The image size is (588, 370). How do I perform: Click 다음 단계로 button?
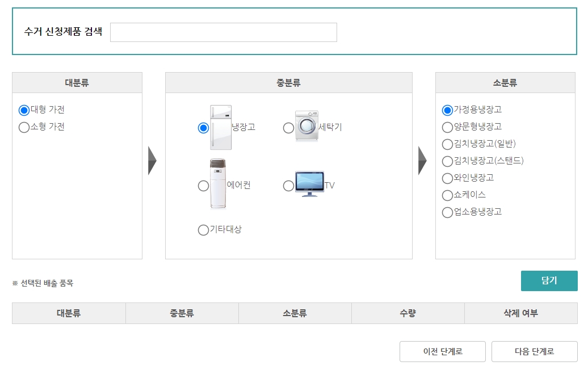click(534, 351)
